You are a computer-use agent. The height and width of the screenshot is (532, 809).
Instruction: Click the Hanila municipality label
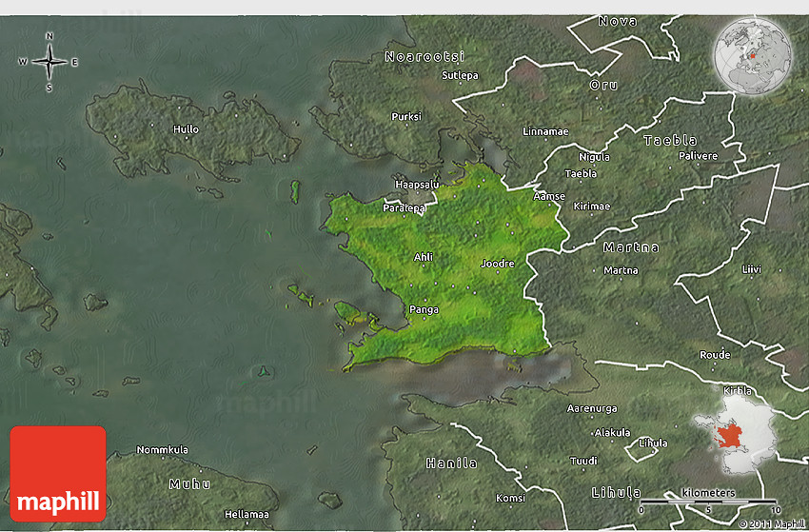point(452,463)
